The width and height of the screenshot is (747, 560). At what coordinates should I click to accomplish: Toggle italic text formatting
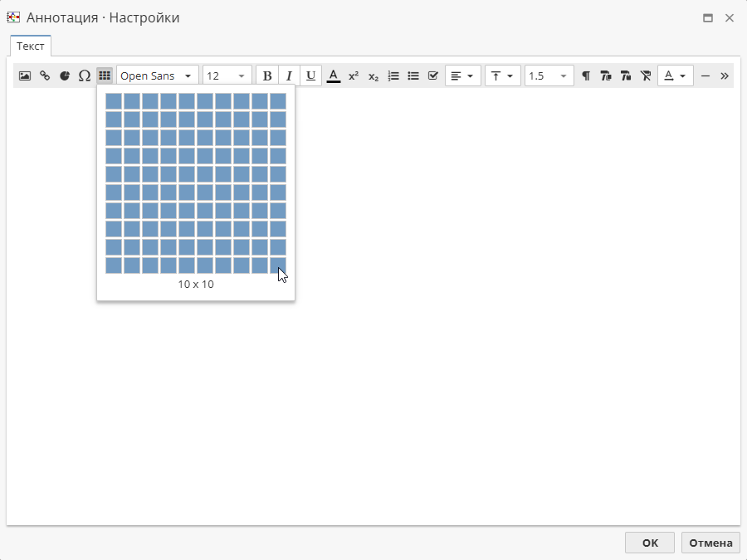(x=289, y=75)
